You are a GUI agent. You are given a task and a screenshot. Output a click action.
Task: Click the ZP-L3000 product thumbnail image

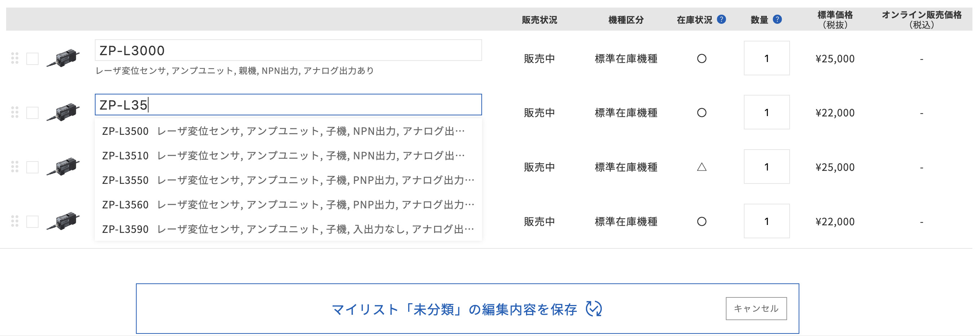(x=65, y=56)
